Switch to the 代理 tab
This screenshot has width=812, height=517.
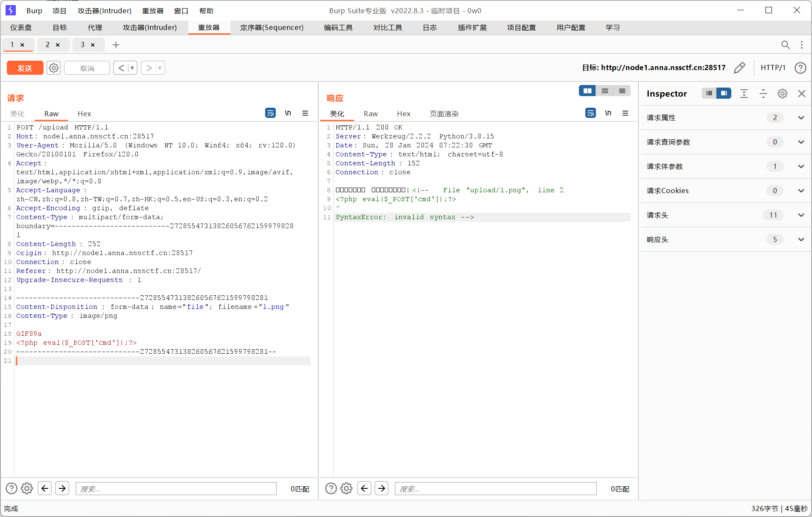pyautogui.click(x=95, y=27)
